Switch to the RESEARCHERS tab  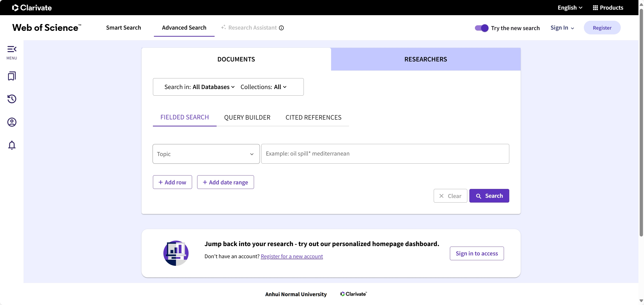pos(426,59)
